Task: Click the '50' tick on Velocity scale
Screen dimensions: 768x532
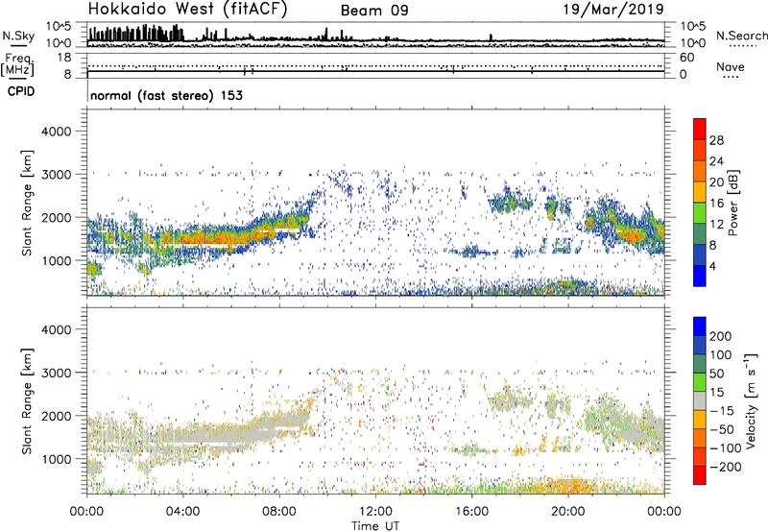Action: pyautogui.click(x=716, y=374)
